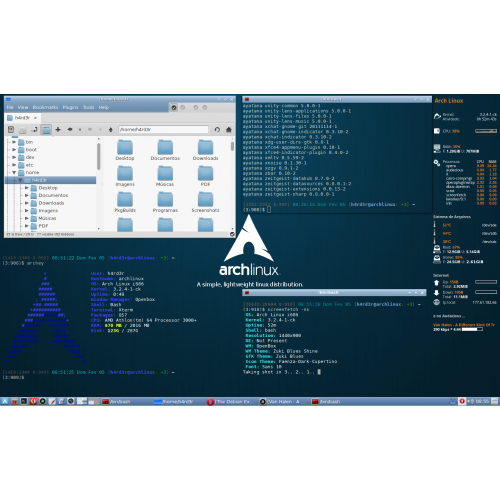Switch to the Van Halen taskbar button
500x500 pixels.
coord(282,402)
